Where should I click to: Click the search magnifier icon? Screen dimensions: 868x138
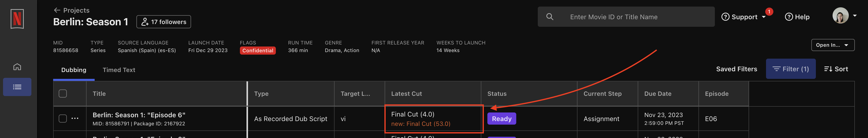(x=550, y=16)
